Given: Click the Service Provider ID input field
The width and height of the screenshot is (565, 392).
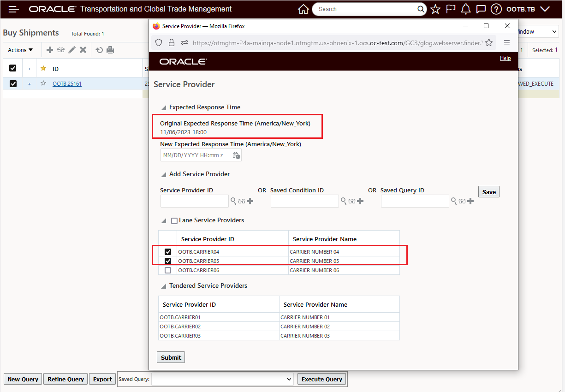Looking at the screenshot, I should (195, 201).
